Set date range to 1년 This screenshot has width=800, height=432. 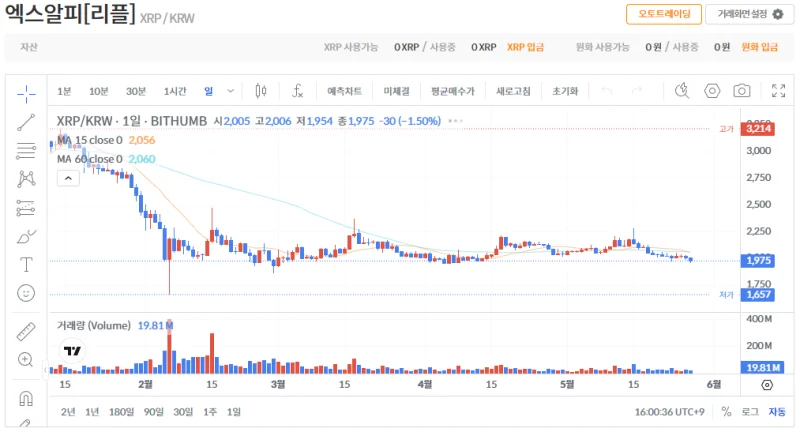(x=92, y=412)
